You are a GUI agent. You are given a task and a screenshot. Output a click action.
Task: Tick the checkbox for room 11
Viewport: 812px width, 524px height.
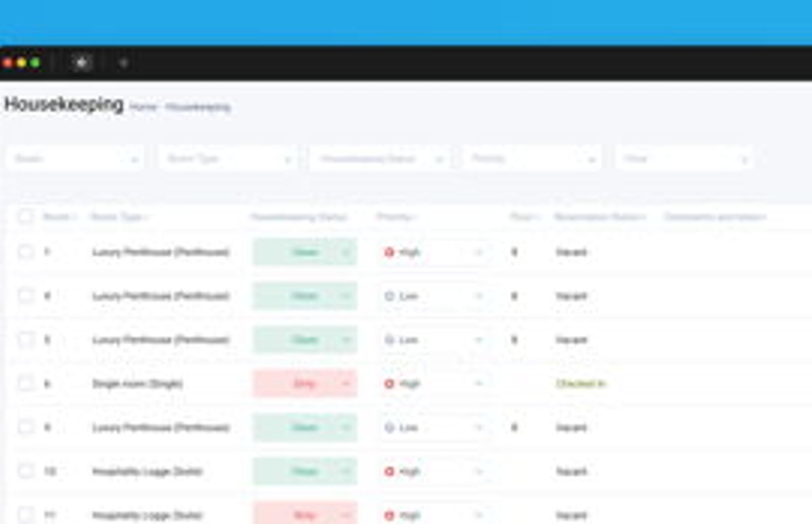[25, 515]
